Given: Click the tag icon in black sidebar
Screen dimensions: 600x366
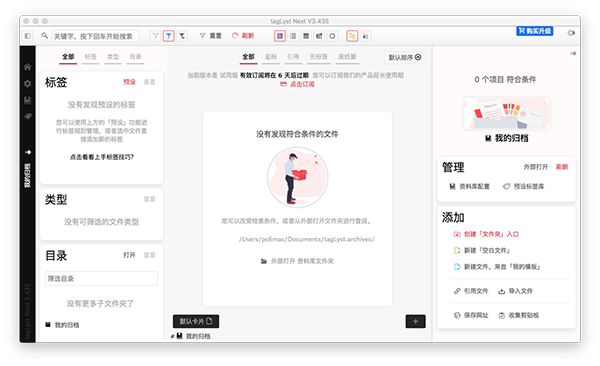Looking at the screenshot, I should tap(28, 116).
